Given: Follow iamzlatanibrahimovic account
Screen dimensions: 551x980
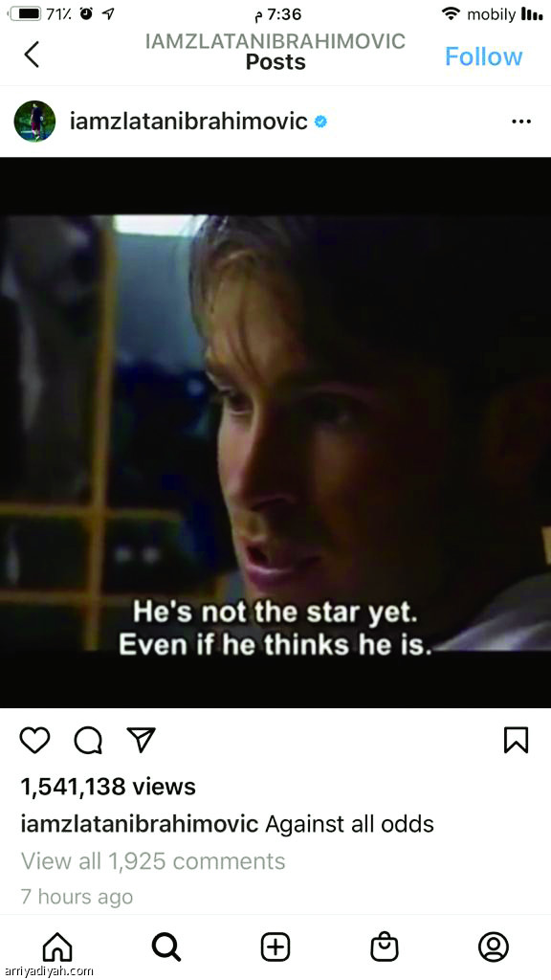Looking at the screenshot, I should point(483,56).
